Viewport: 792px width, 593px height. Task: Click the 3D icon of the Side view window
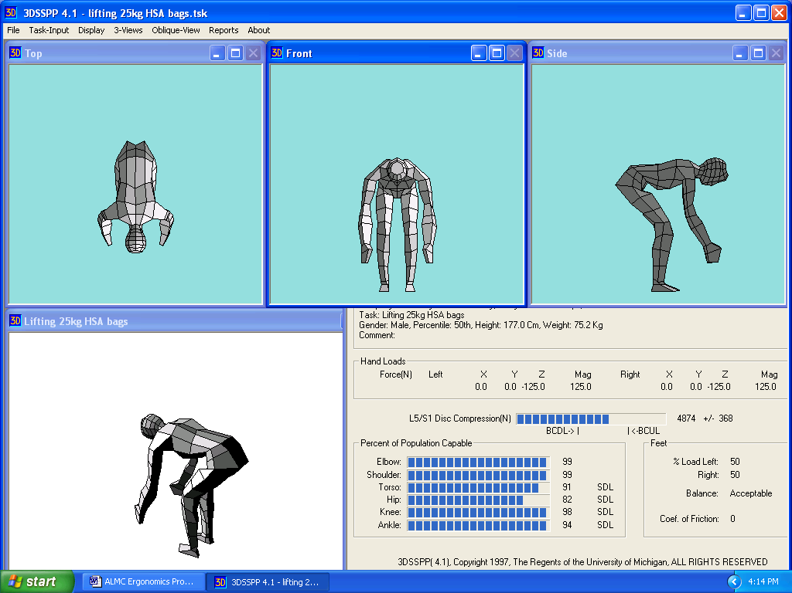click(x=538, y=53)
